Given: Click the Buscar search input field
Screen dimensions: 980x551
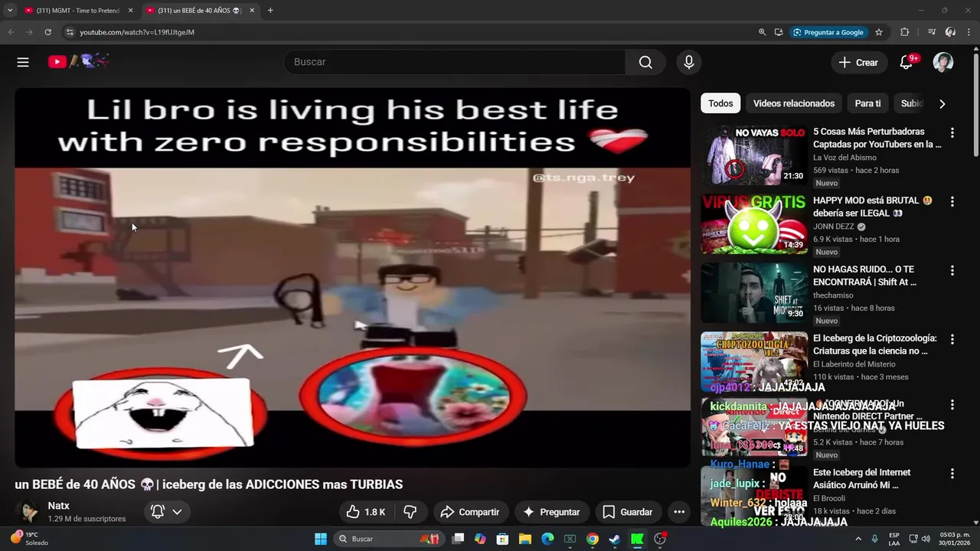Looking at the screenshot, I should tap(455, 62).
